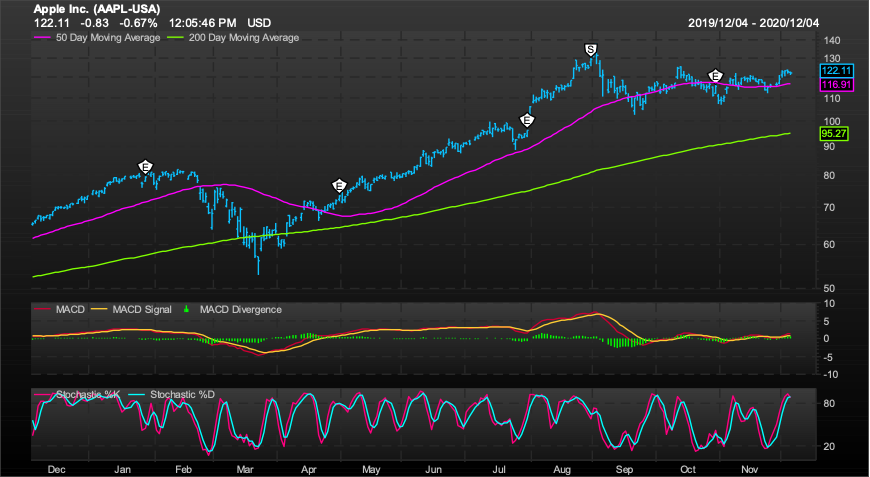Click the red MACD legend line swatch
The image size is (870, 477).
tap(43, 309)
